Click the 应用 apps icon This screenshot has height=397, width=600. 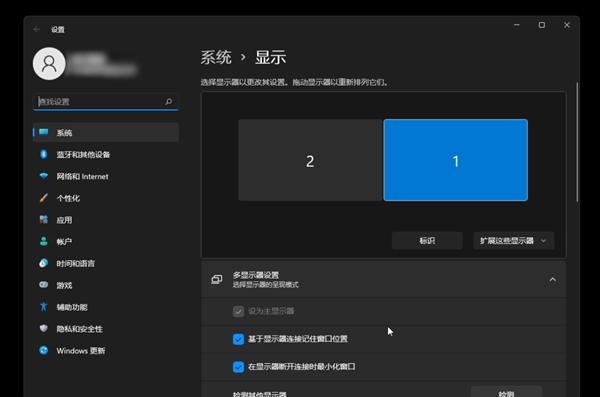[44, 219]
